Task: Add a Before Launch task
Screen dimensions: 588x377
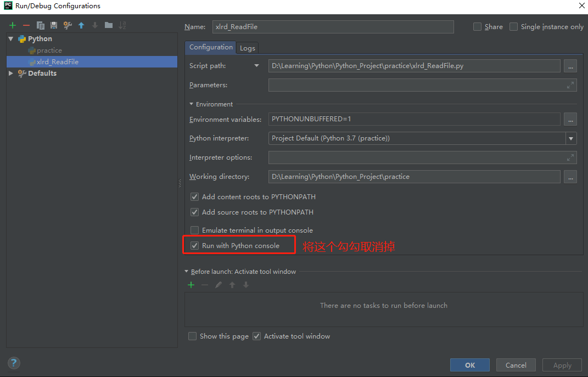Action: [191, 285]
